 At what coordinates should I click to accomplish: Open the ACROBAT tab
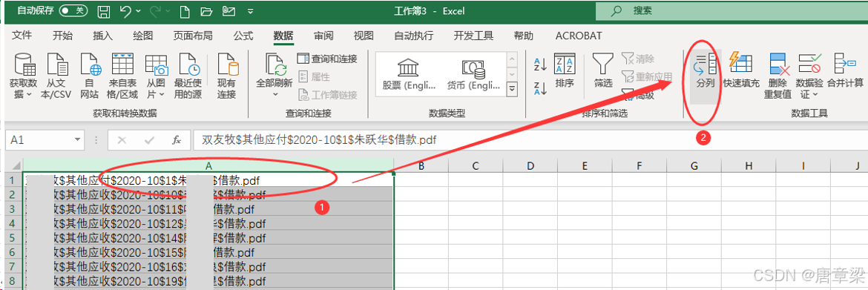click(x=579, y=36)
